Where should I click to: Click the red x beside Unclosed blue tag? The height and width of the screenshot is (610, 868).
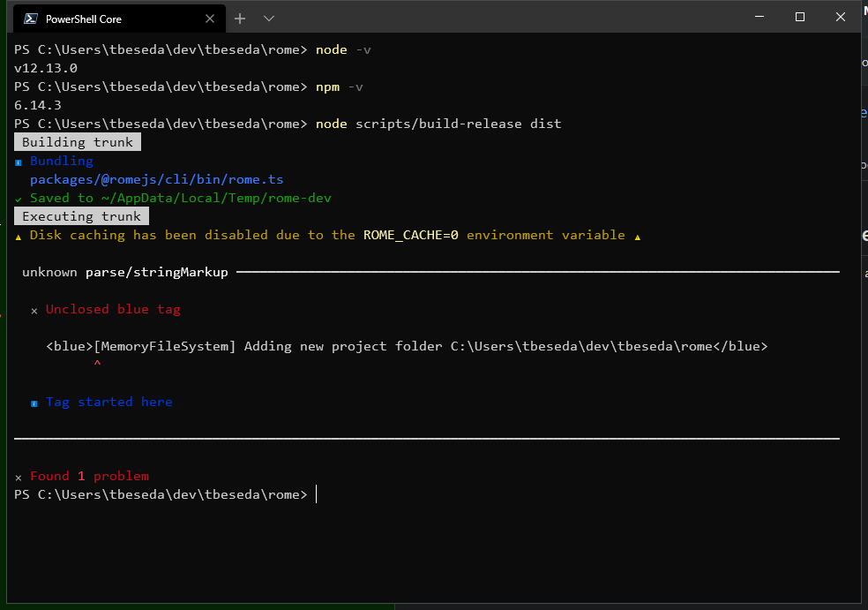[34, 311]
